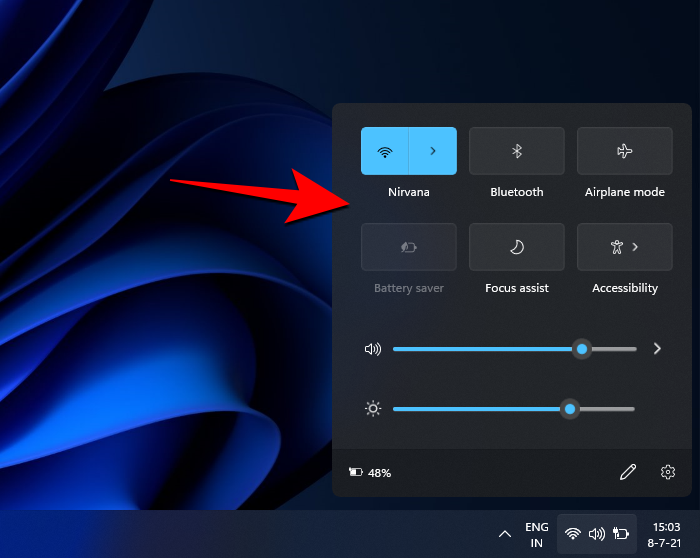Viewport: 700px width, 558px height.
Task: Enable Bluetooth quick setting
Action: tap(516, 151)
